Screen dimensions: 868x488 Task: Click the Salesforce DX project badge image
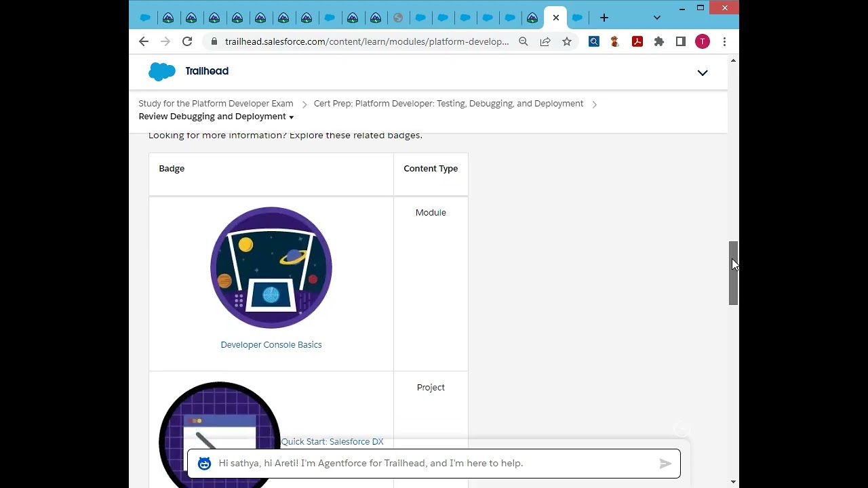click(x=220, y=434)
